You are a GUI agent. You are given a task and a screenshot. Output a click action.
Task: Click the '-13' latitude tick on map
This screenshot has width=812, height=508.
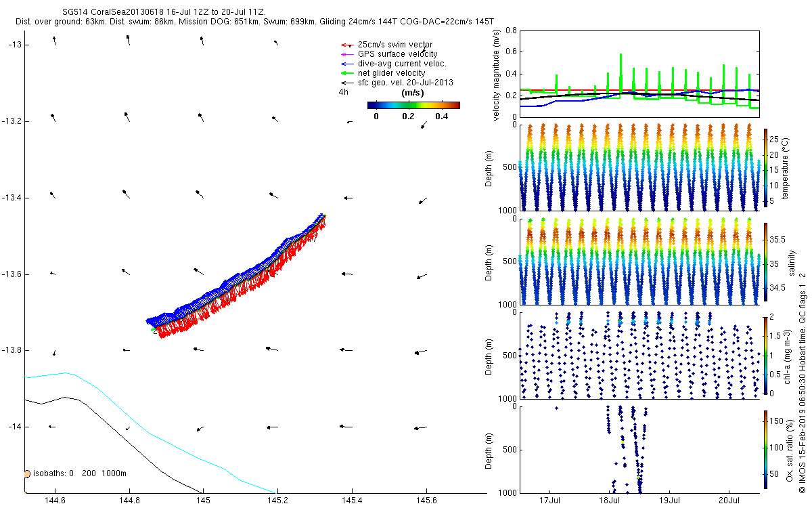(15, 45)
